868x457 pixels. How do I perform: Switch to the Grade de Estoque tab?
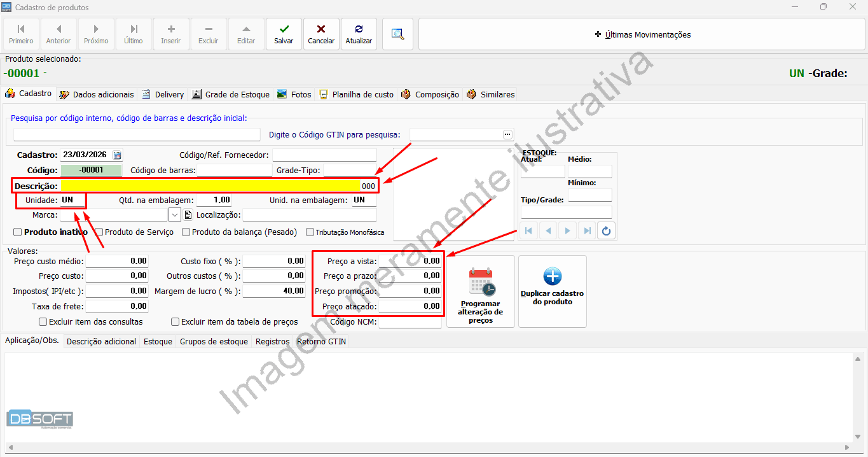click(x=231, y=94)
